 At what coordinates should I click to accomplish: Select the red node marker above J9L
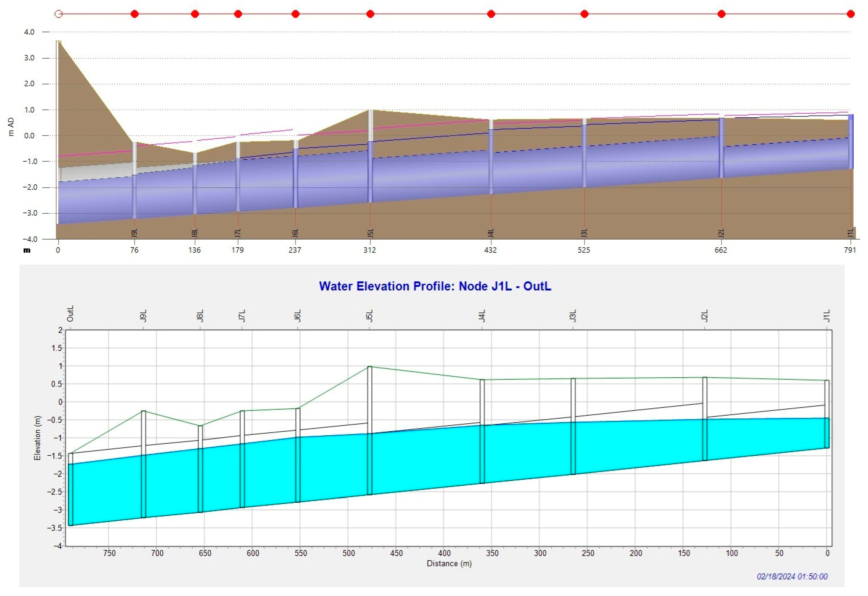click(x=135, y=14)
